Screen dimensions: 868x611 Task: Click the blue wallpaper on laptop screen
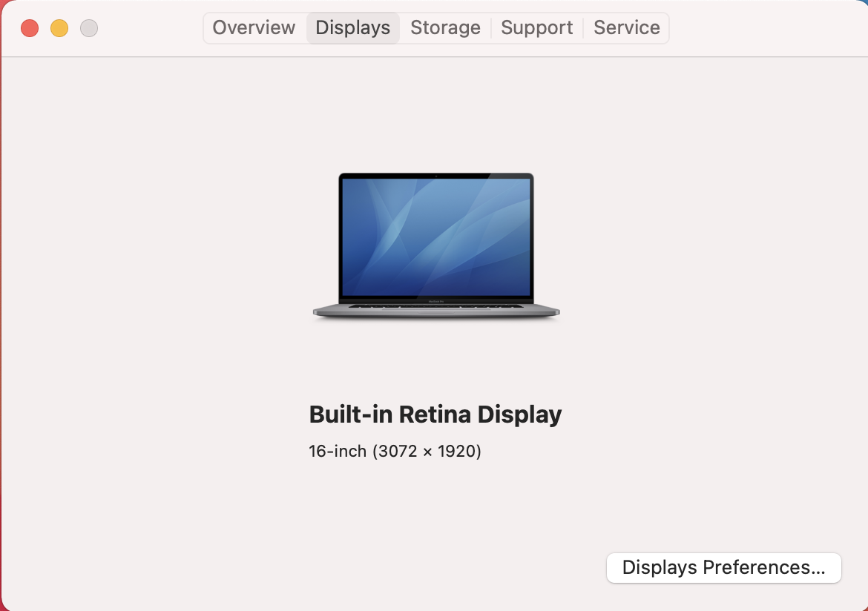pyautogui.click(x=436, y=237)
